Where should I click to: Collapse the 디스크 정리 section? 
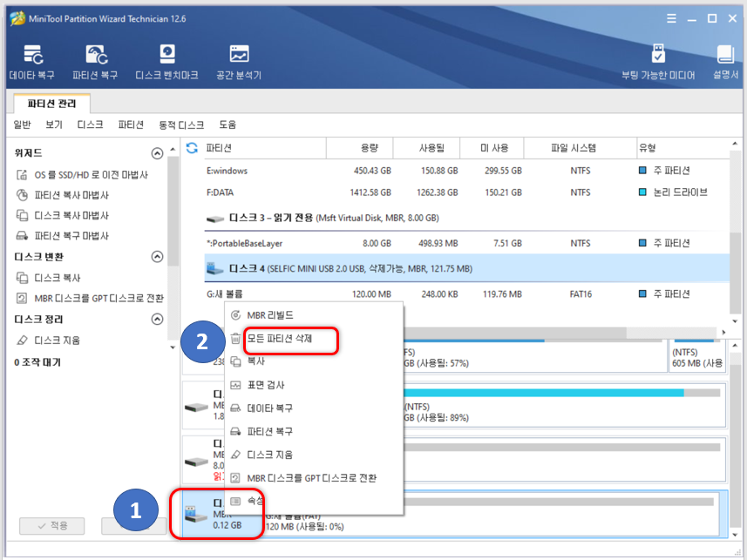tap(157, 319)
